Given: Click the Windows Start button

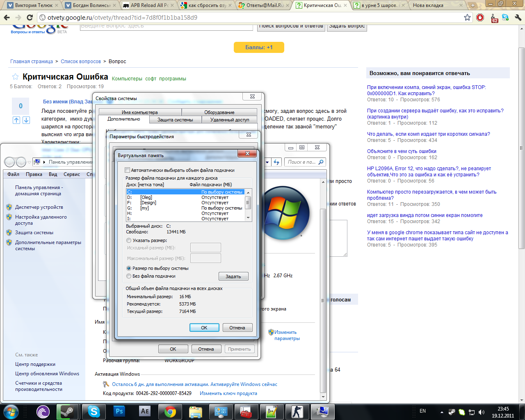Looking at the screenshot, I should click(11, 411).
